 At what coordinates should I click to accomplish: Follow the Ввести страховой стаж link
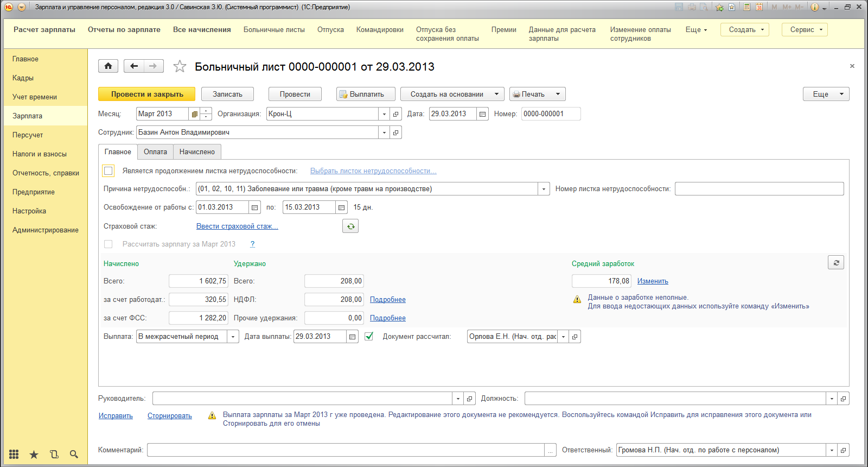point(237,226)
